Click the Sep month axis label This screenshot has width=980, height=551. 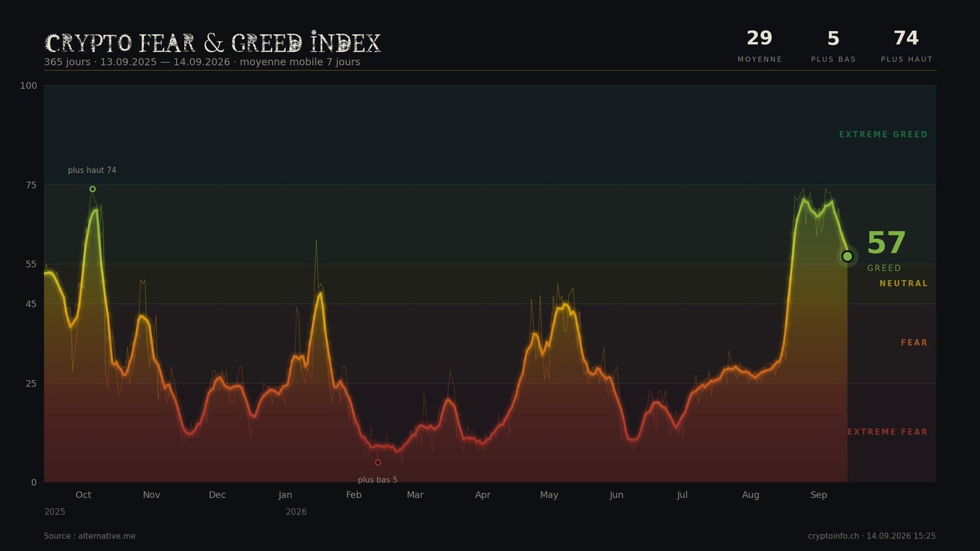click(x=818, y=495)
